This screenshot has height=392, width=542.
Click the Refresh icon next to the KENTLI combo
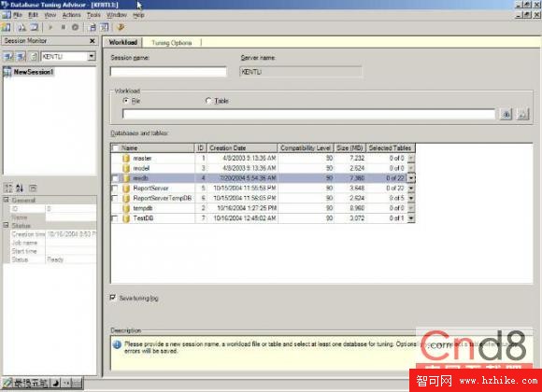coord(34,56)
